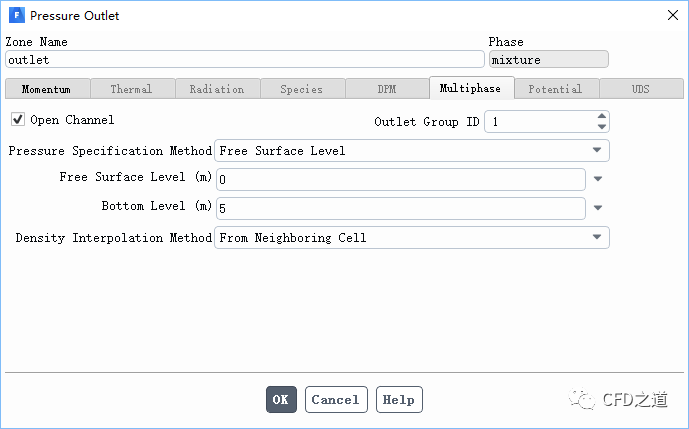Image resolution: width=689 pixels, height=429 pixels.
Task: Switch to the Momentum tab
Action: click(46, 89)
